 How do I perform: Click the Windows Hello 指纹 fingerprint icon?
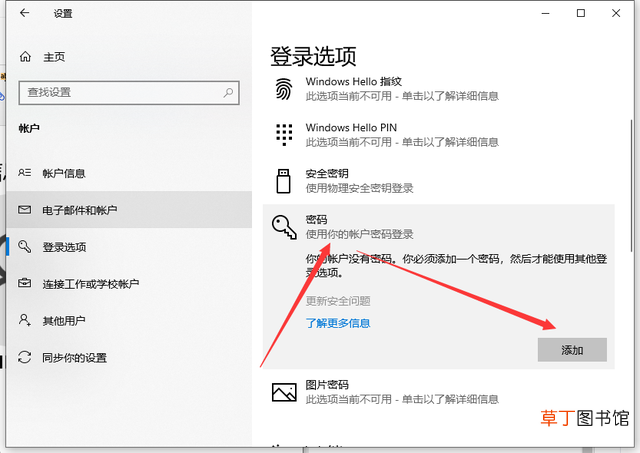(x=284, y=89)
